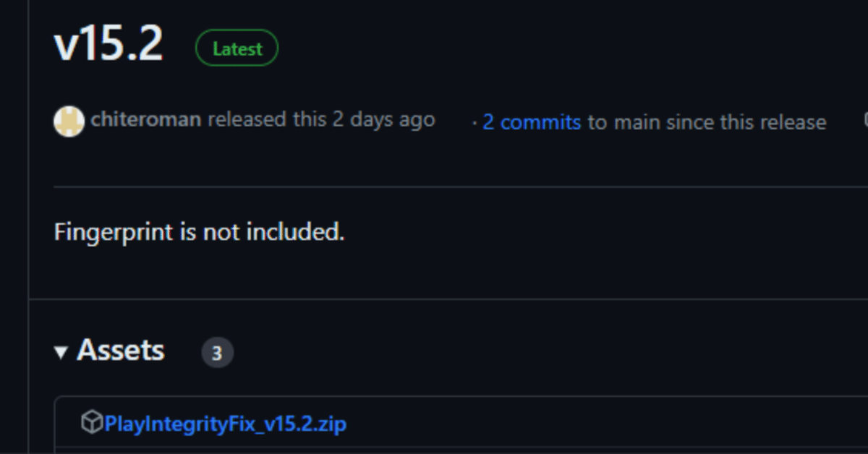Click the package glyph left of PlayIntegrityFix_v15.2.zip
Screen dimensions: 868x454
click(92, 423)
